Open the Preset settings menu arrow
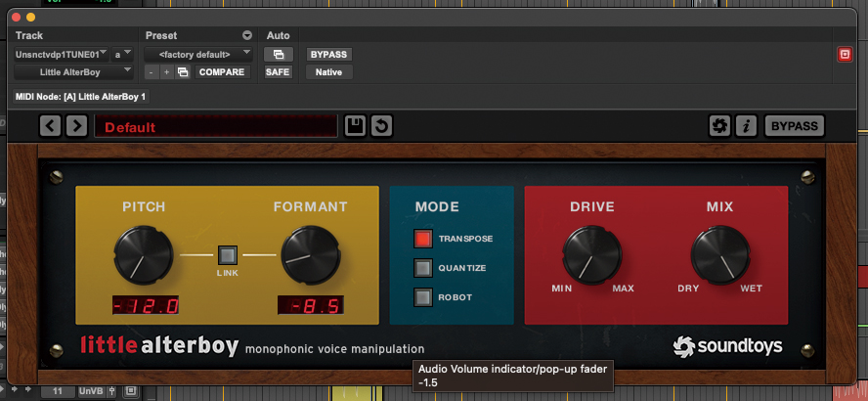The width and height of the screenshot is (868, 401). click(247, 36)
